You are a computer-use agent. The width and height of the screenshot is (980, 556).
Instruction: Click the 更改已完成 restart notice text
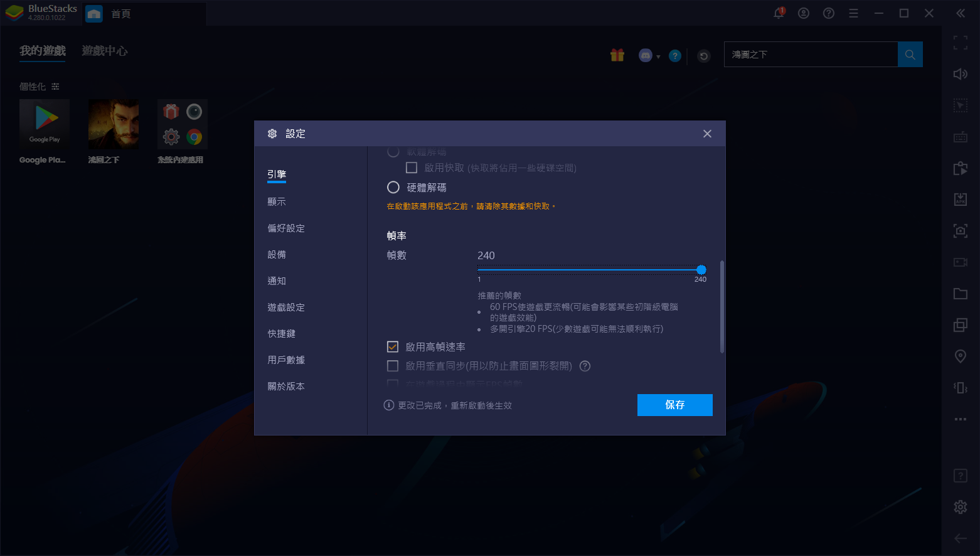click(455, 405)
